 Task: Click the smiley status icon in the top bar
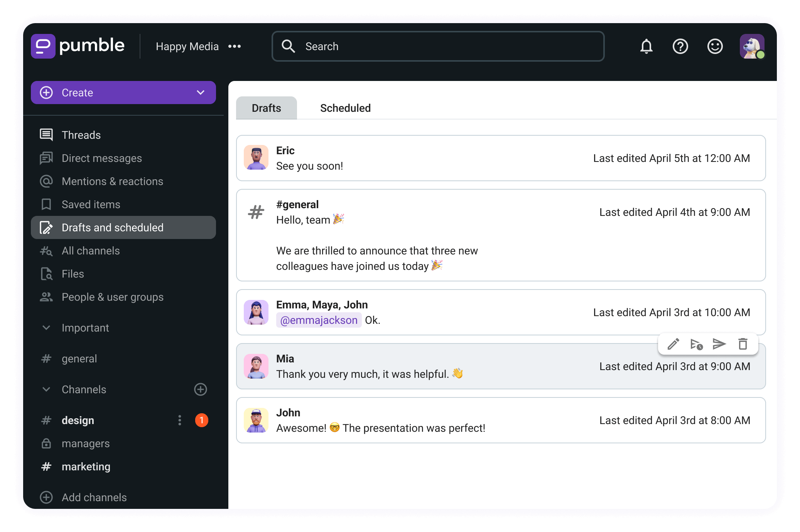tap(715, 47)
